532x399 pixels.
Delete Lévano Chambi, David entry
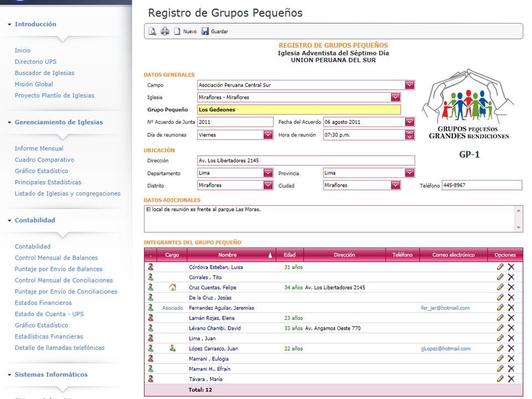click(511, 328)
